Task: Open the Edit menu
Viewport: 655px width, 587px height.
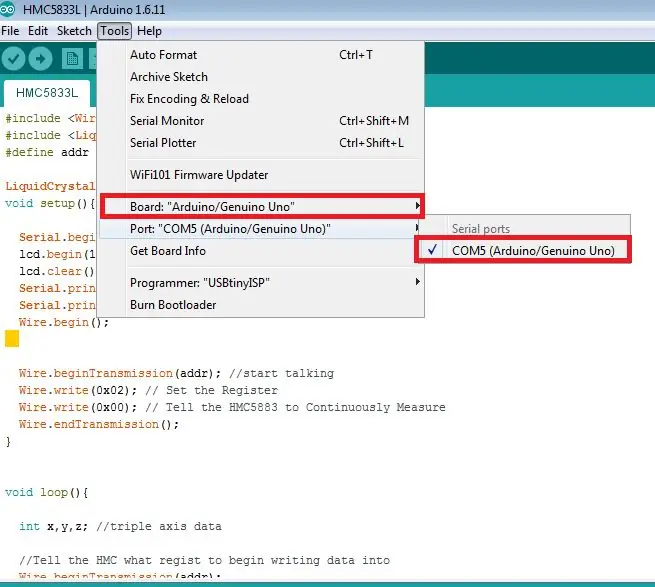Action: tap(38, 31)
